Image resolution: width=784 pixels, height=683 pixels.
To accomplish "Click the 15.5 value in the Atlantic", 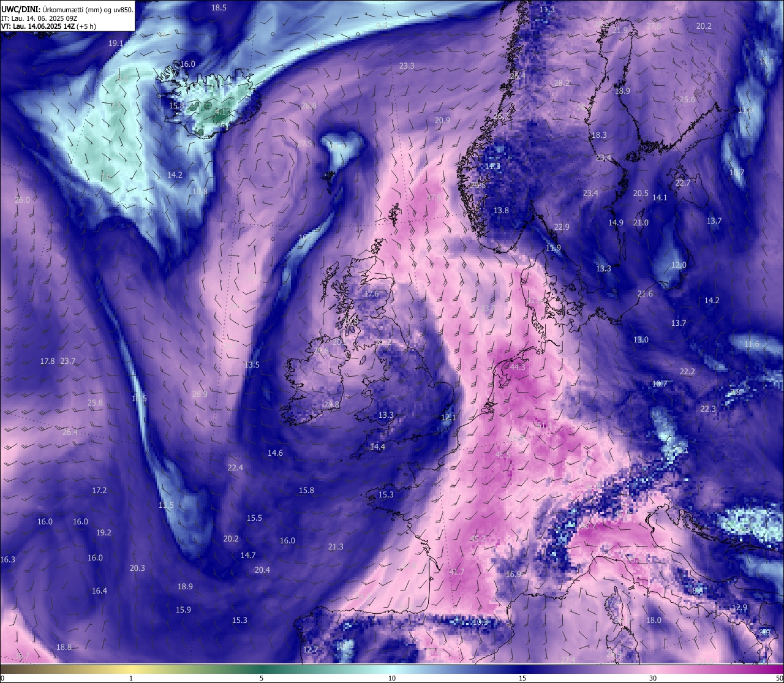I will tap(254, 518).
